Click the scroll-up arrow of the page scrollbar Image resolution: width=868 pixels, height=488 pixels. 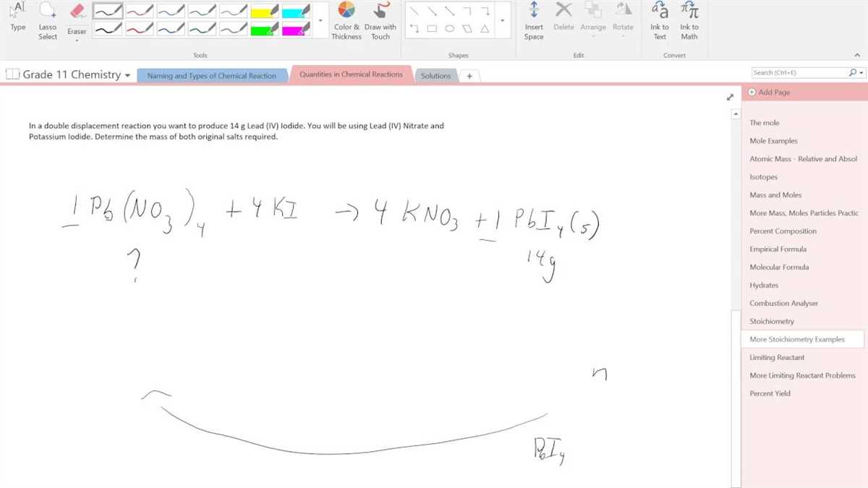coord(736,114)
